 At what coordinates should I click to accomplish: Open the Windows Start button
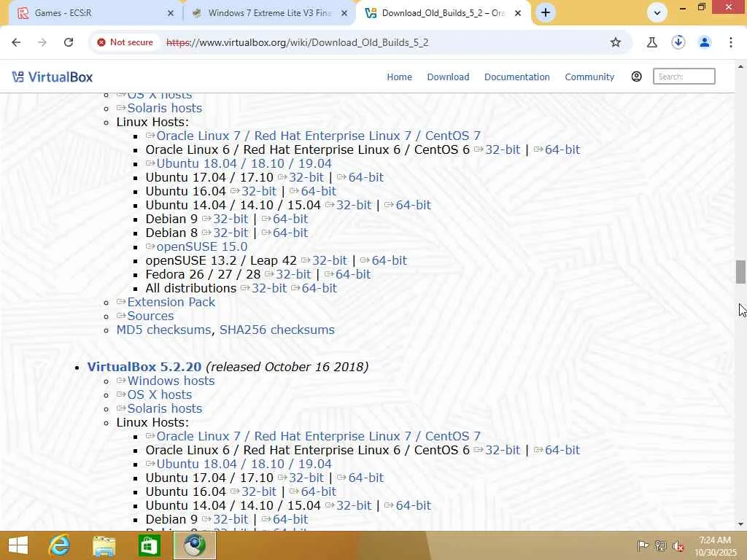point(18,545)
